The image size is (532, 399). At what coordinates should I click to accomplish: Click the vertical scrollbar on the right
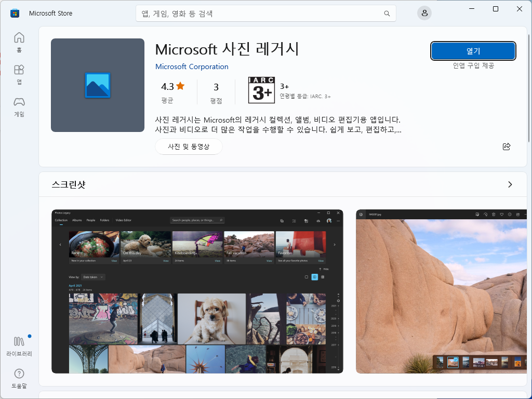point(528,88)
